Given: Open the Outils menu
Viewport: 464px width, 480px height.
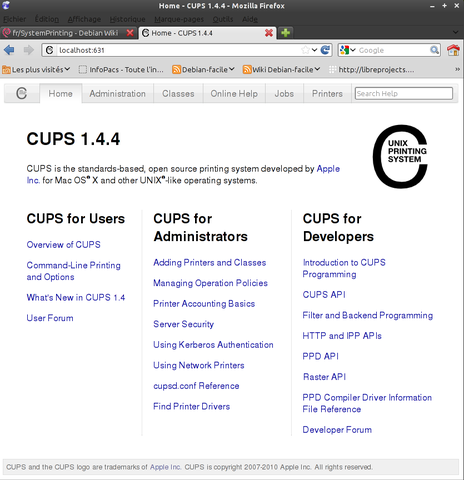Looking at the screenshot, I should 223,19.
